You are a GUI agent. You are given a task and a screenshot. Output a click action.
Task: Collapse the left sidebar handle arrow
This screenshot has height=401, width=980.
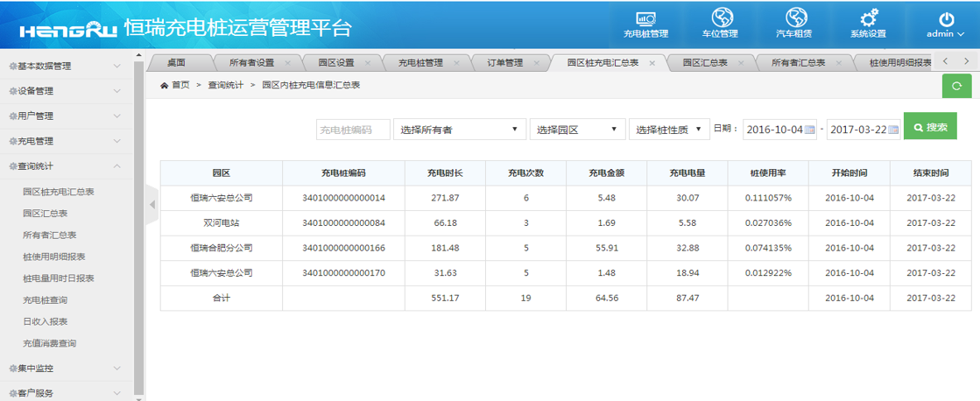coord(152,204)
